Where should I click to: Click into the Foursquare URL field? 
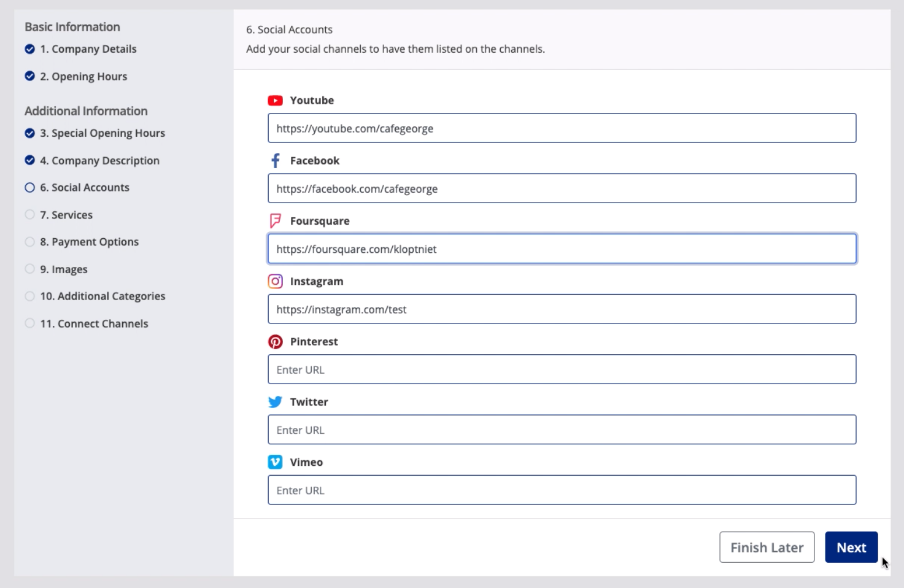[x=562, y=249]
